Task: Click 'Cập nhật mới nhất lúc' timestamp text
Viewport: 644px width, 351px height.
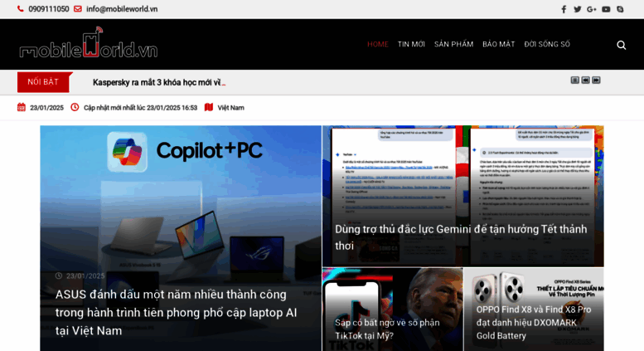Action: (140, 108)
